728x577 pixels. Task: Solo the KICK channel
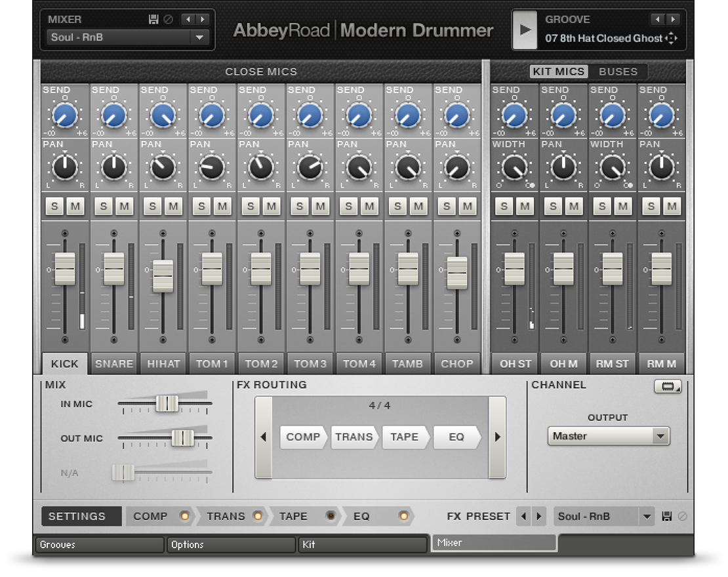(55, 206)
